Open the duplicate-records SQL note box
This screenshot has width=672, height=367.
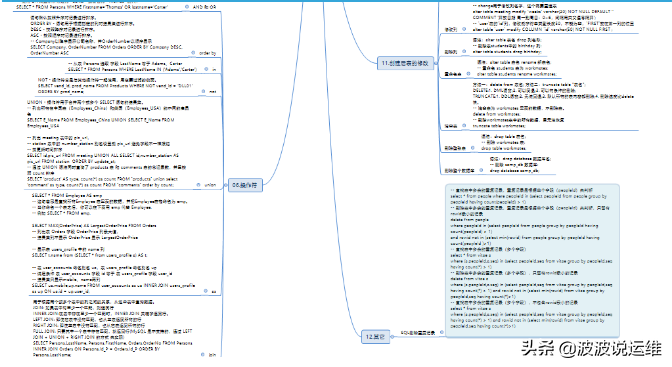point(533,260)
